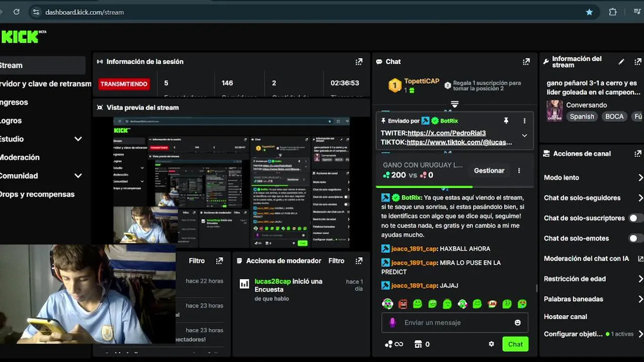Click username lucas28cap in moderator actions
Screen dimensions: 644x362
(x=272, y=282)
